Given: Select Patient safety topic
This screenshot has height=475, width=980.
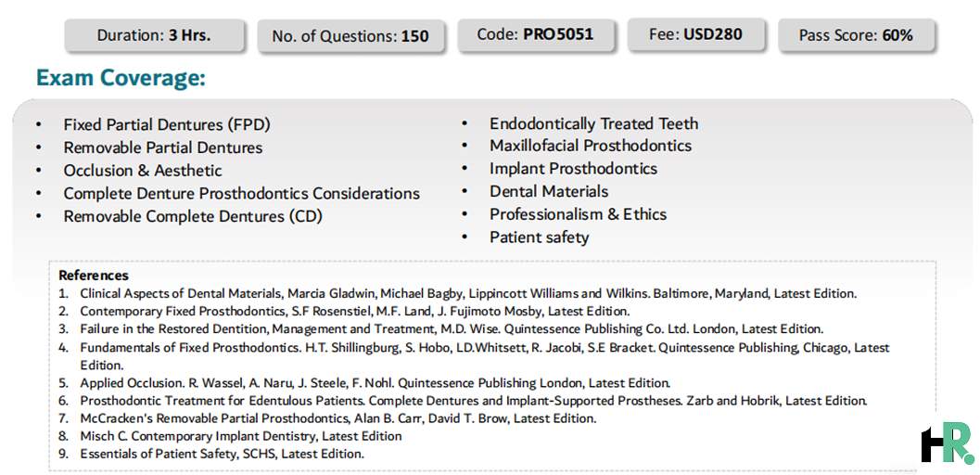Looking at the screenshot, I should pyautogui.click(x=539, y=237).
